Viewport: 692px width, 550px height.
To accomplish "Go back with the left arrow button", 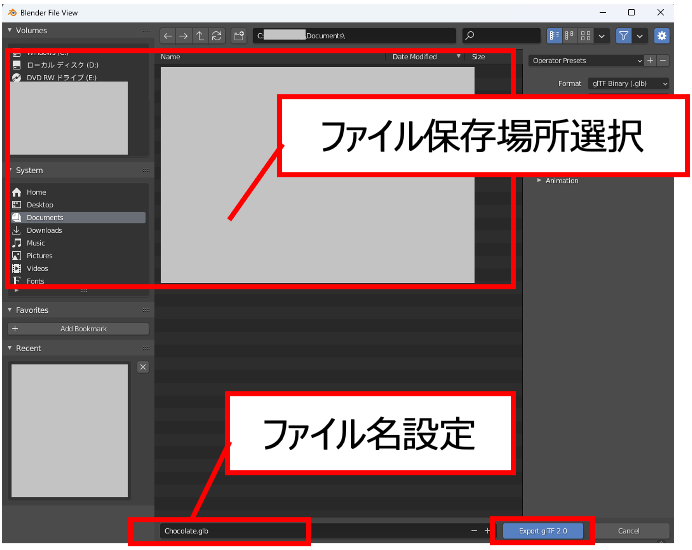I will click(x=168, y=36).
